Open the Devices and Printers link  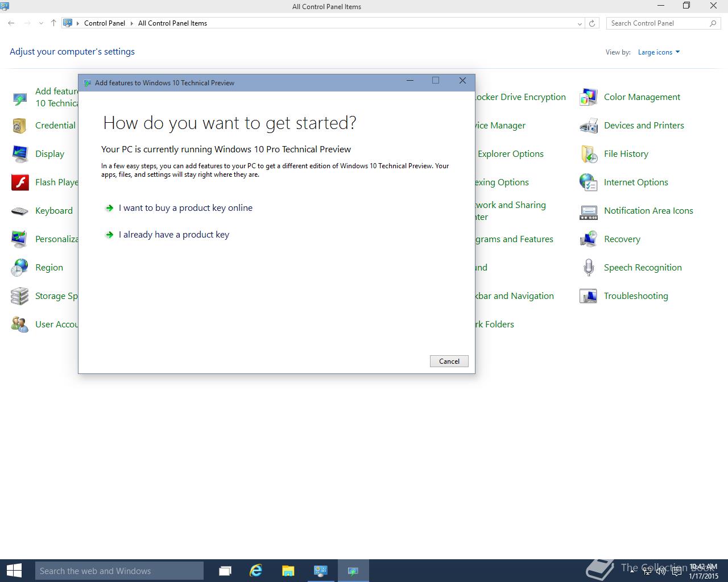pyautogui.click(x=644, y=126)
